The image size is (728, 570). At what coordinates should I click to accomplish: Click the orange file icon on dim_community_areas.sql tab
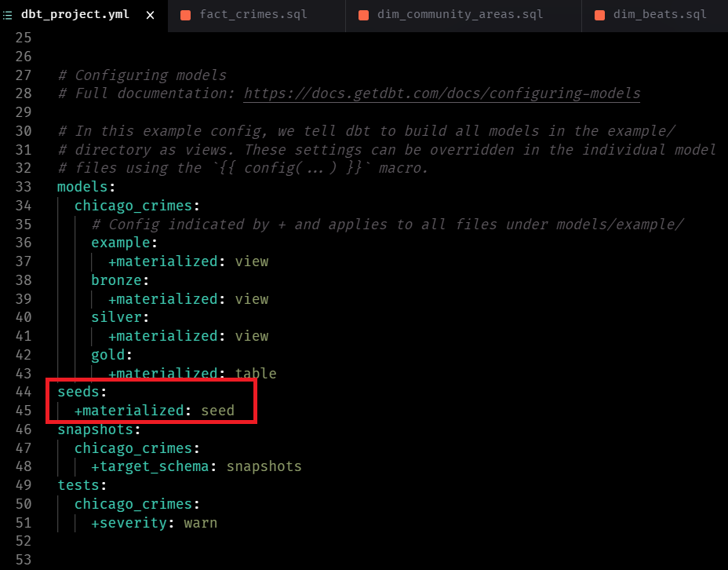click(363, 16)
